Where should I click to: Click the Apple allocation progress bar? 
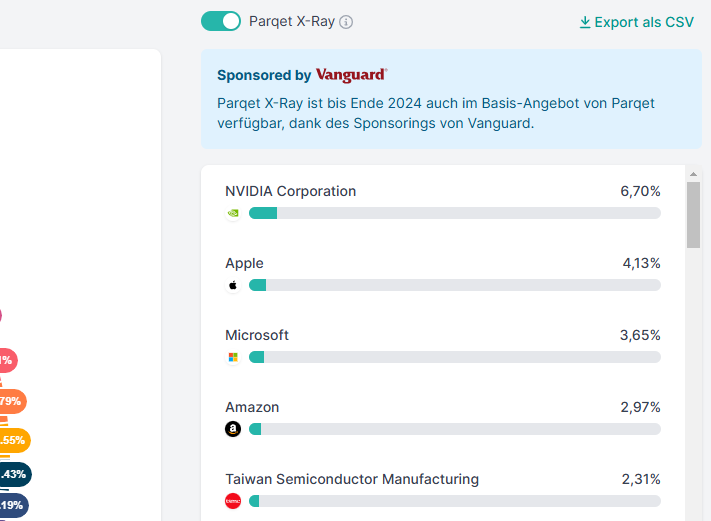click(x=455, y=285)
